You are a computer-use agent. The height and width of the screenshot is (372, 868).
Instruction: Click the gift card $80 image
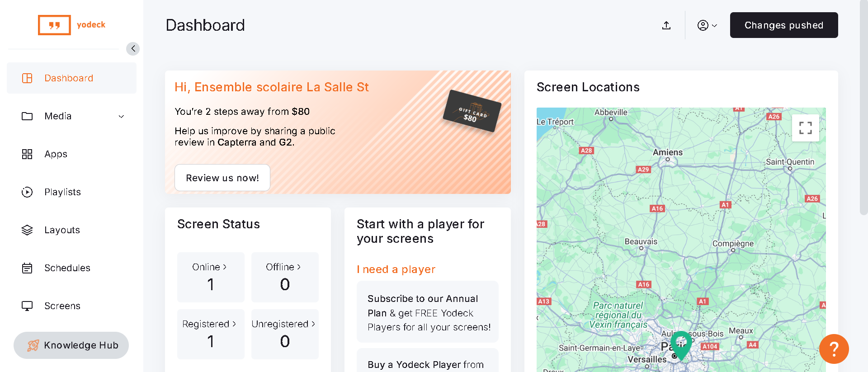472,111
